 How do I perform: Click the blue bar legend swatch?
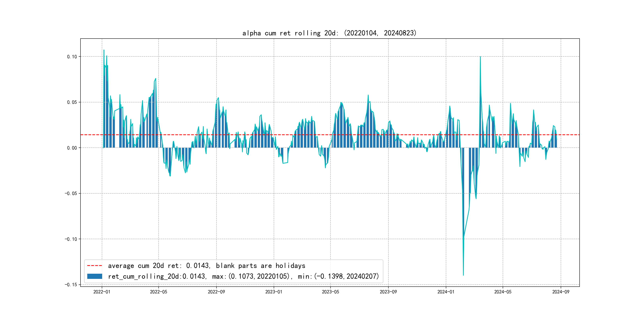coord(94,276)
